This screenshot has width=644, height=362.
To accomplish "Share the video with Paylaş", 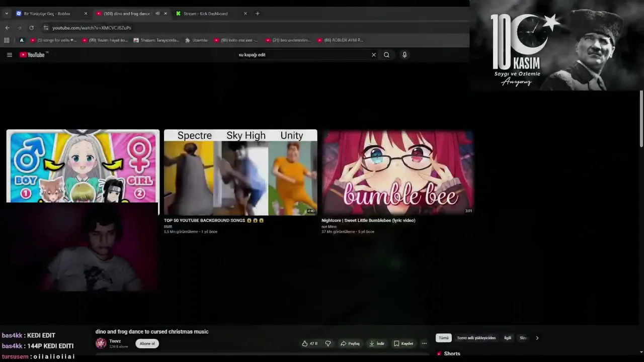I will [x=350, y=343].
